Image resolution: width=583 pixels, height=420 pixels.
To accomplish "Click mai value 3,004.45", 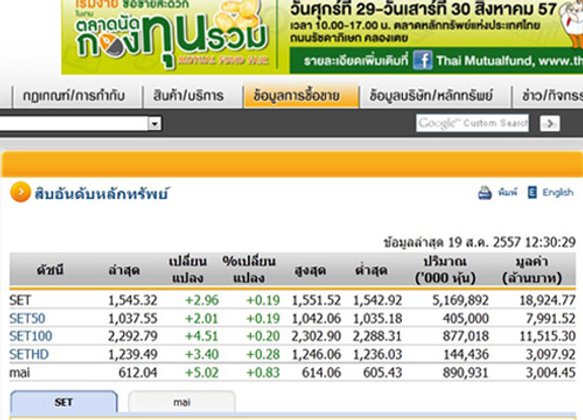I will pos(550,372).
